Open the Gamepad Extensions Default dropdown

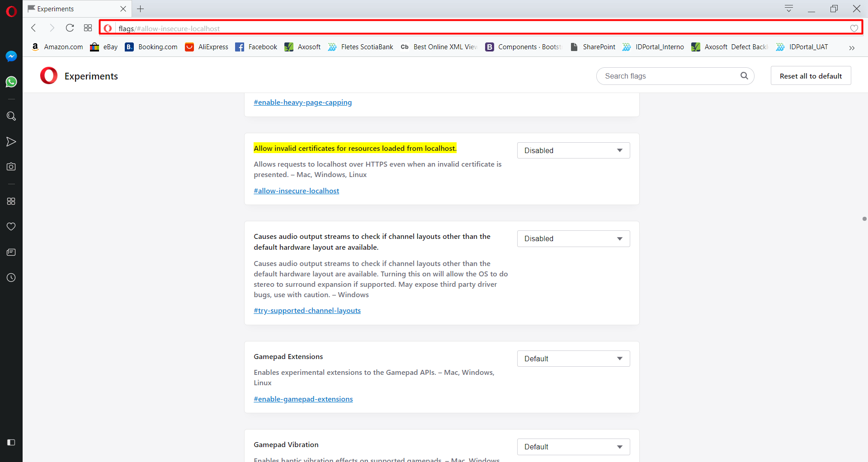[x=573, y=359]
